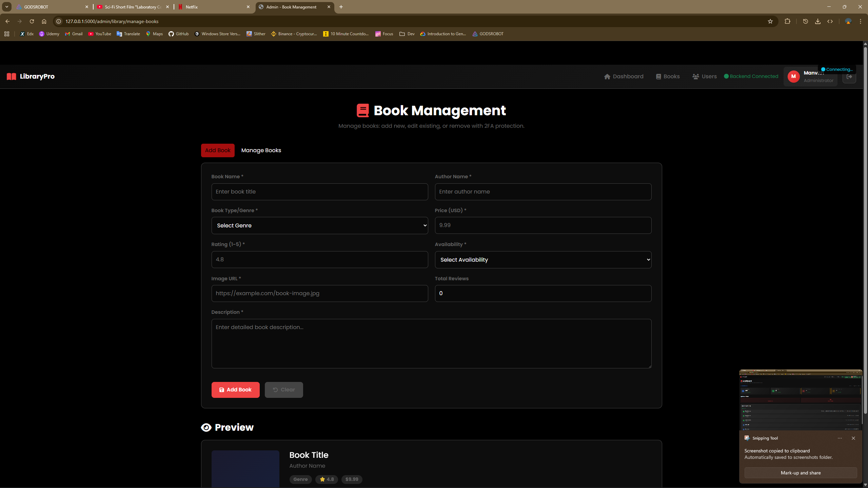The height and width of the screenshot is (488, 868).
Task: Open Manvith's administrator avatar
Action: pos(794,76)
